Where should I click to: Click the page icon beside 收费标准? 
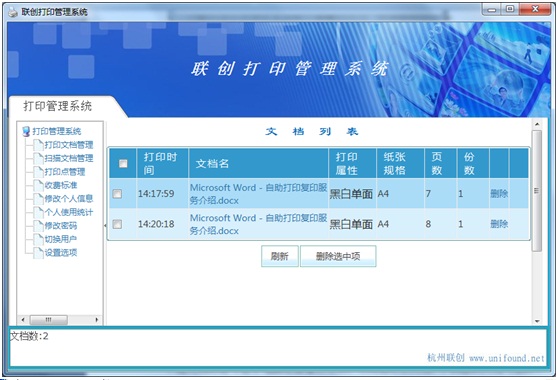[38, 185]
